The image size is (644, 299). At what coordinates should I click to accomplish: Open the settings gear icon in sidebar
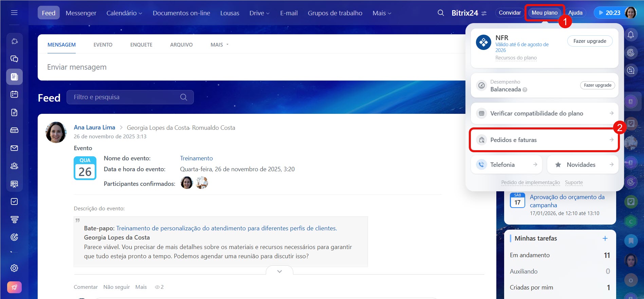[x=14, y=268]
